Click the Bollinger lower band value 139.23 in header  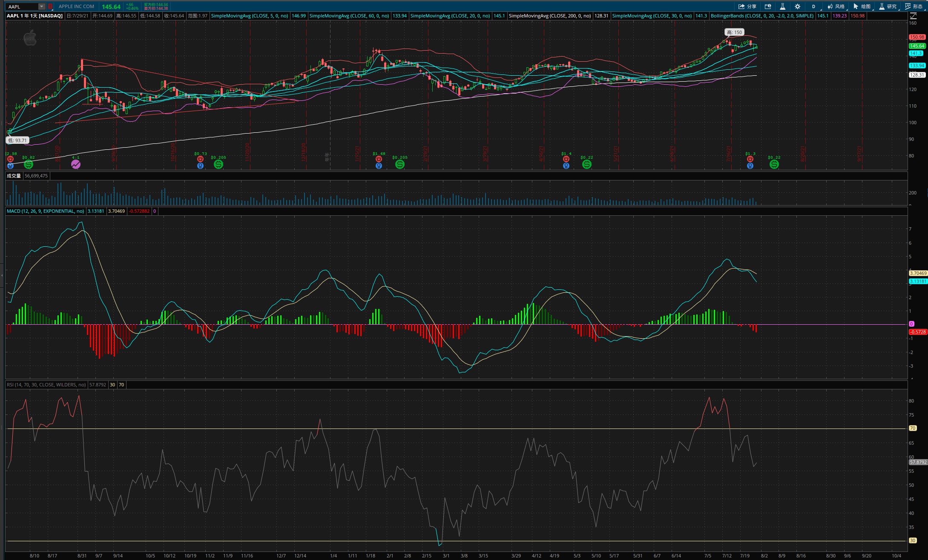(x=839, y=16)
